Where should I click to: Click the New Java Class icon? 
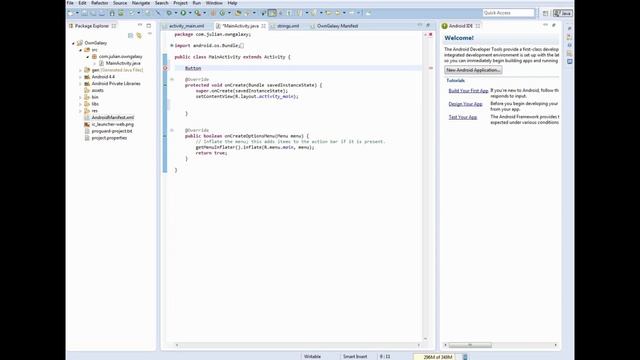pos(222,13)
